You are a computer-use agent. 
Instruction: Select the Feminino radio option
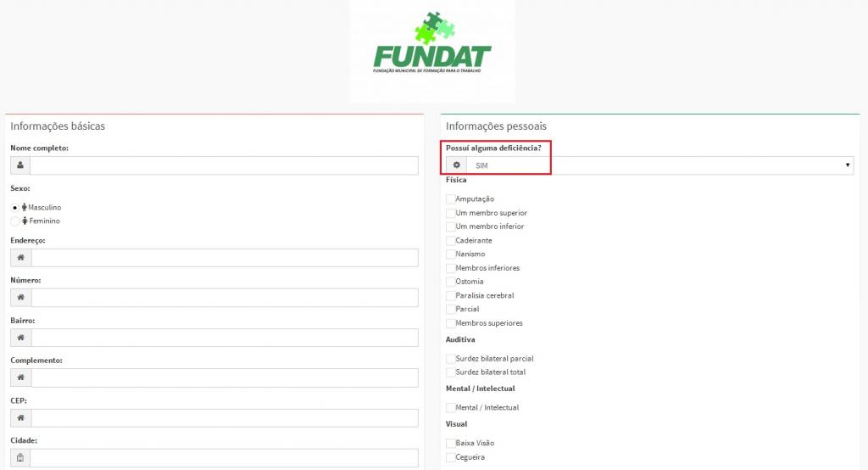pyautogui.click(x=15, y=221)
